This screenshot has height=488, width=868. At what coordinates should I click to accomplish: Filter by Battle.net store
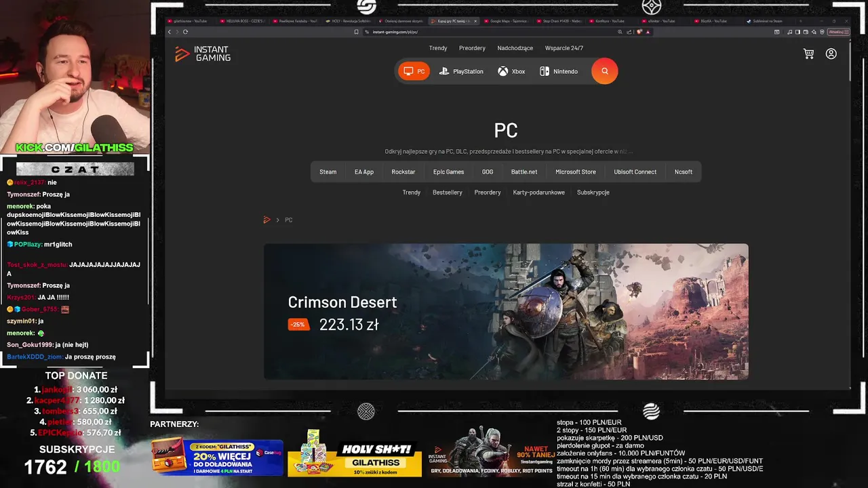click(x=524, y=172)
